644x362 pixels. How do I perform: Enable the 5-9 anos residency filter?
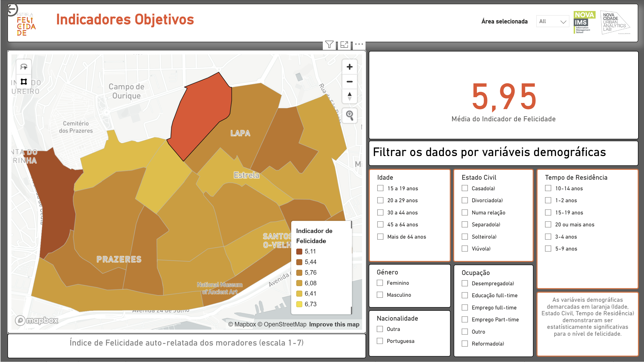point(548,248)
